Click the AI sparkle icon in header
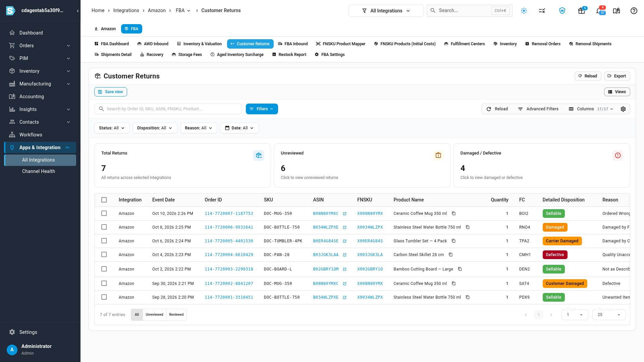 click(524, 11)
